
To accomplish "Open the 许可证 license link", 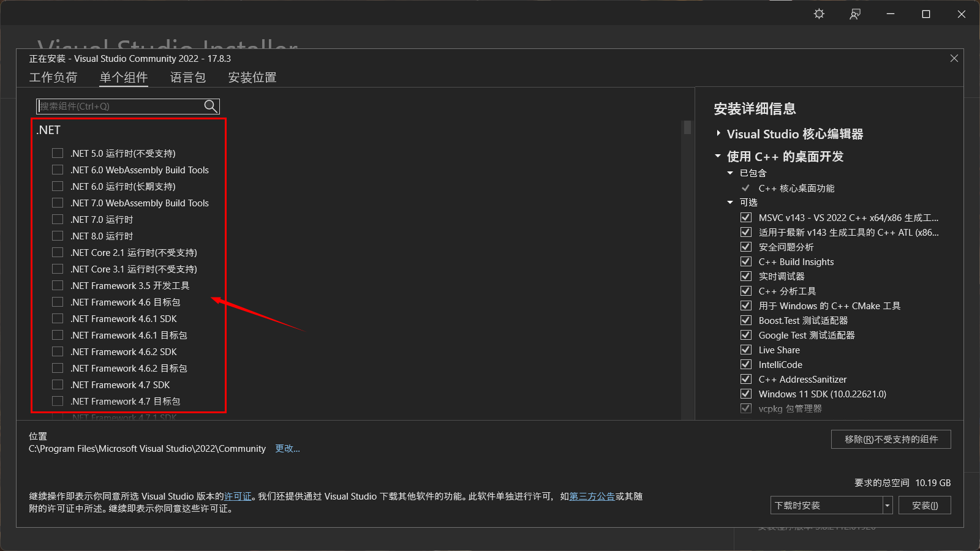I will [x=238, y=497].
